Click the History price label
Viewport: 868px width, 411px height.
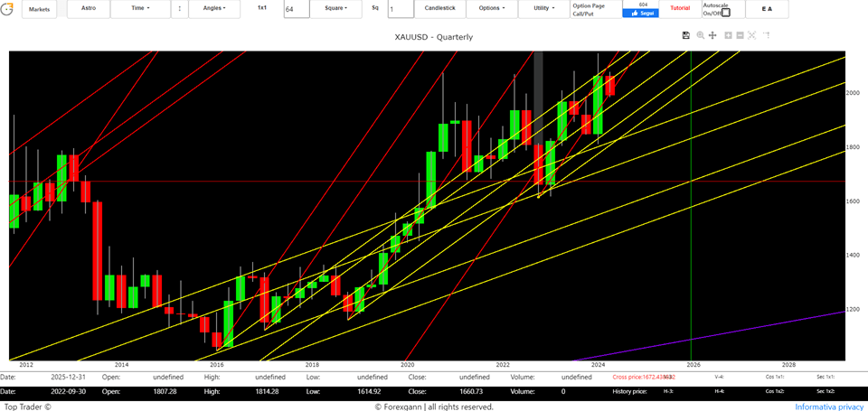click(630, 391)
